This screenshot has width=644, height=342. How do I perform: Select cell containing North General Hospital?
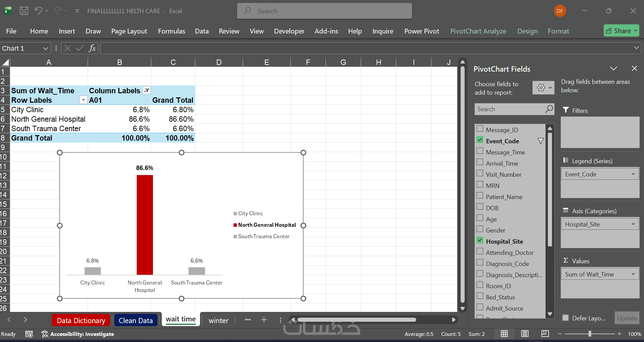(x=49, y=119)
